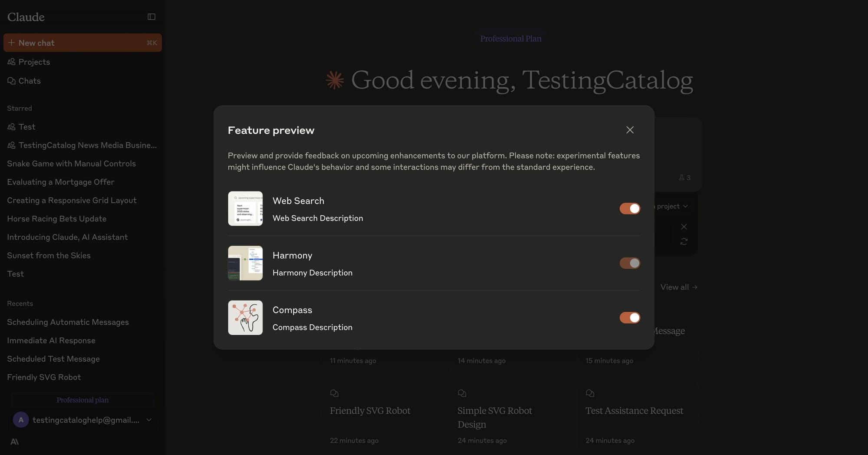
Task: Click the refresh icon behind the dialog
Action: point(684,242)
